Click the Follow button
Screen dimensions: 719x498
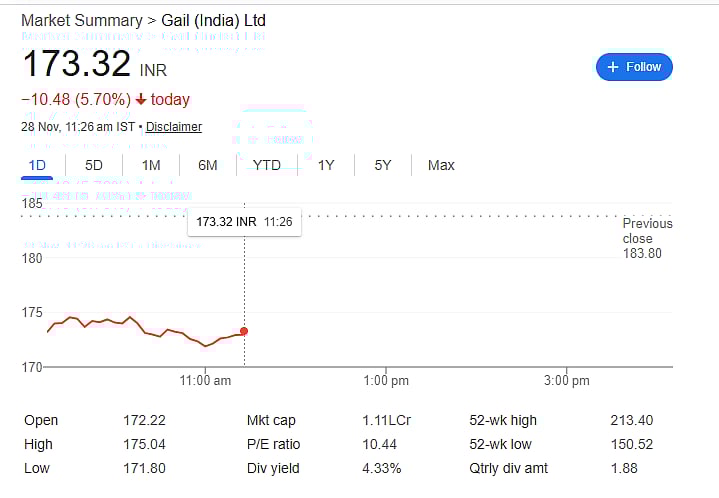(634, 67)
